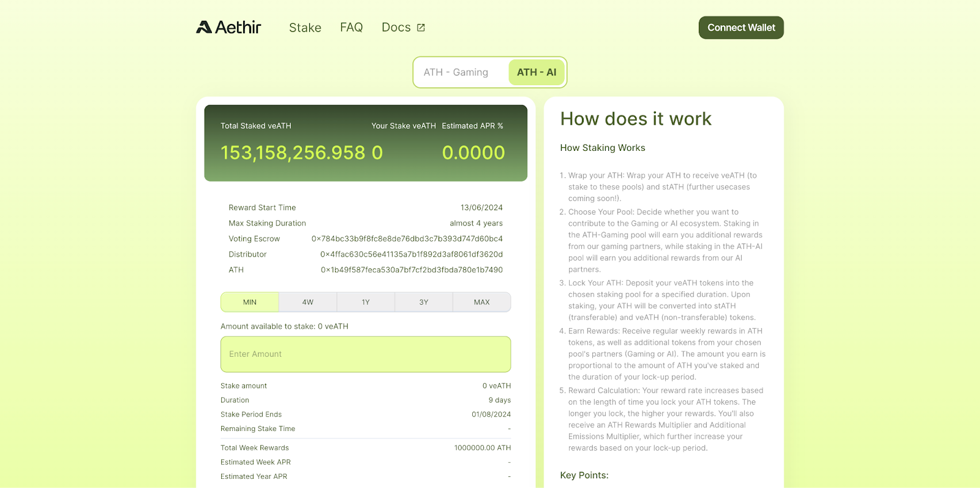Select the ATH - AI pool tab

[537, 72]
